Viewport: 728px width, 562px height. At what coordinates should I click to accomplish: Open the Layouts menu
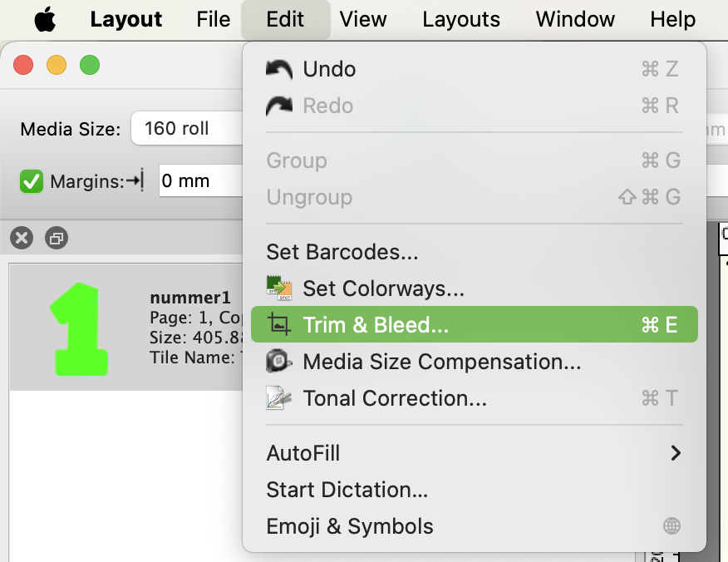click(x=461, y=19)
